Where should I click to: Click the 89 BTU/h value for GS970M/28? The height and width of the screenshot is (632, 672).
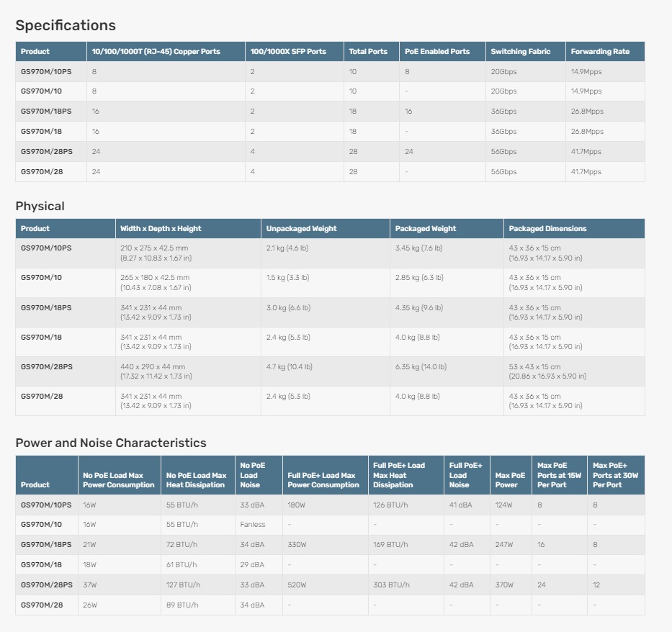[182, 605]
